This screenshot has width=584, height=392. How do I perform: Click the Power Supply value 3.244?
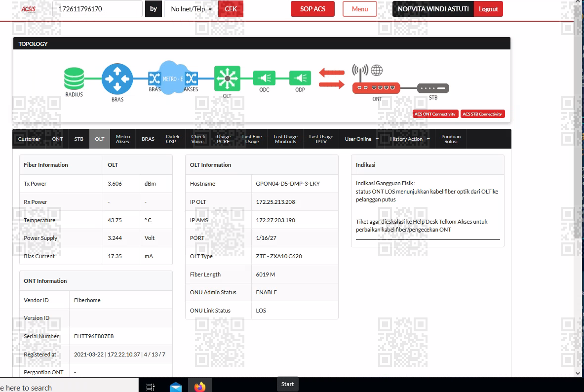(x=115, y=238)
